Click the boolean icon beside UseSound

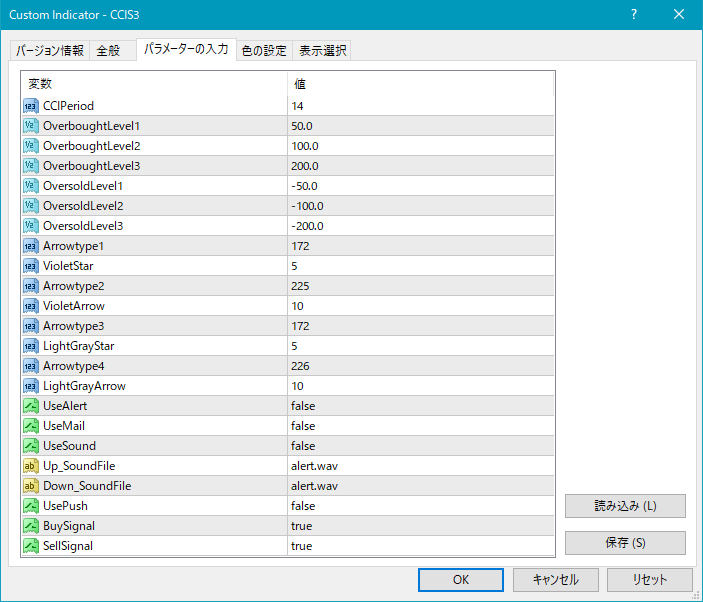[x=30, y=446]
